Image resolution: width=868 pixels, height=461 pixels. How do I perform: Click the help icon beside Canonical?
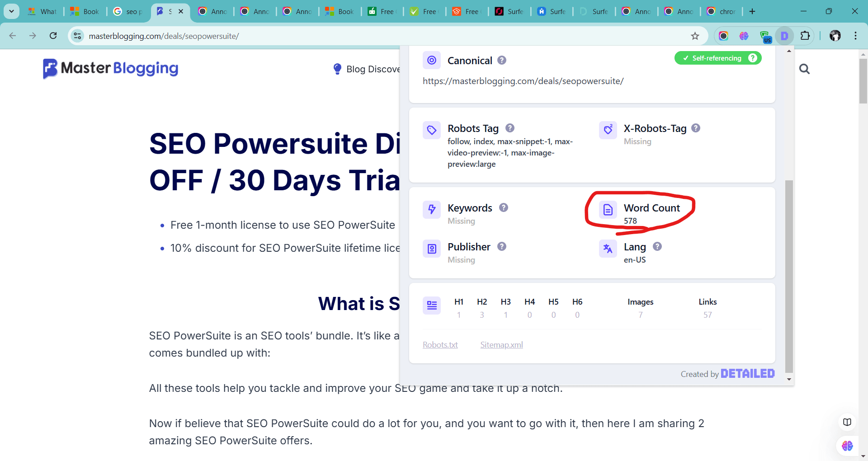click(502, 60)
